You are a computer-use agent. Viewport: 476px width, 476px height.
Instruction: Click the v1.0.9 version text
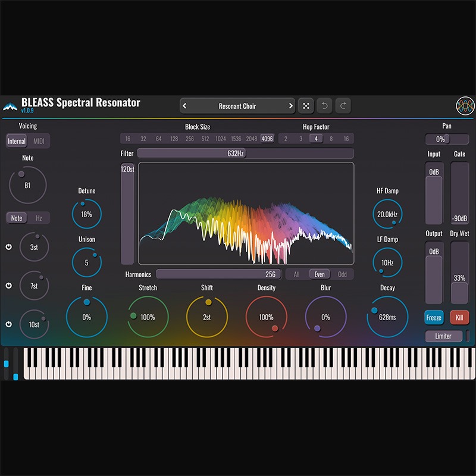pos(27,111)
